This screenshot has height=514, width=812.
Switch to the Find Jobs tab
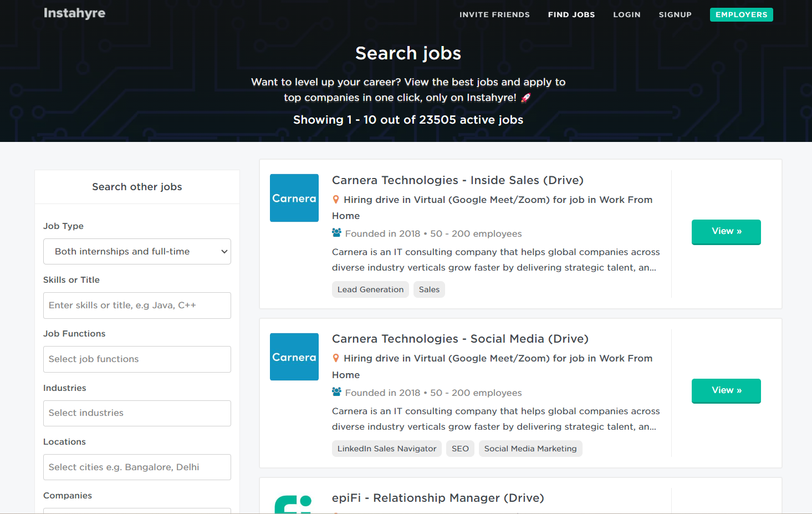571,14
